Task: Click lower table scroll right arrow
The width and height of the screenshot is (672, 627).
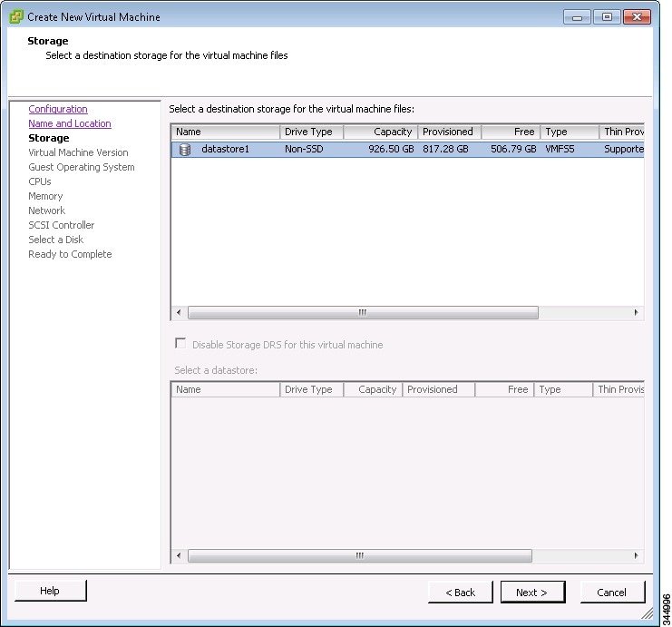Action: (637, 556)
